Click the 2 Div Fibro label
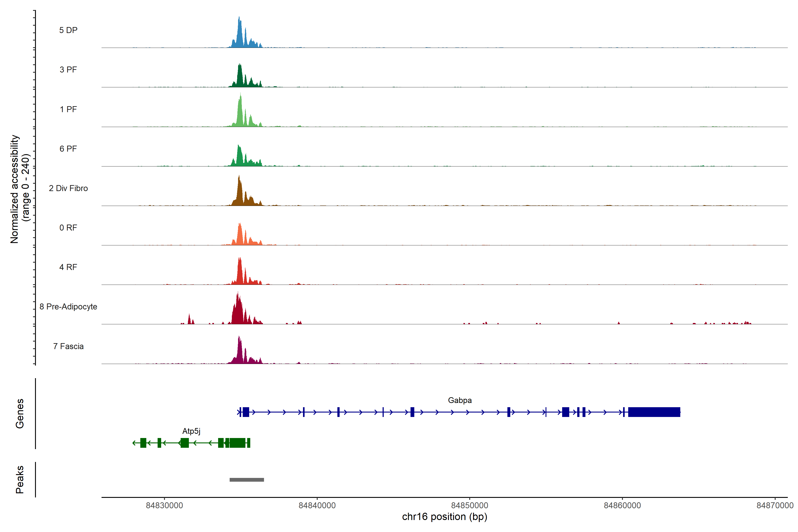Image resolution: width=798 pixels, height=532 pixels. (68, 188)
